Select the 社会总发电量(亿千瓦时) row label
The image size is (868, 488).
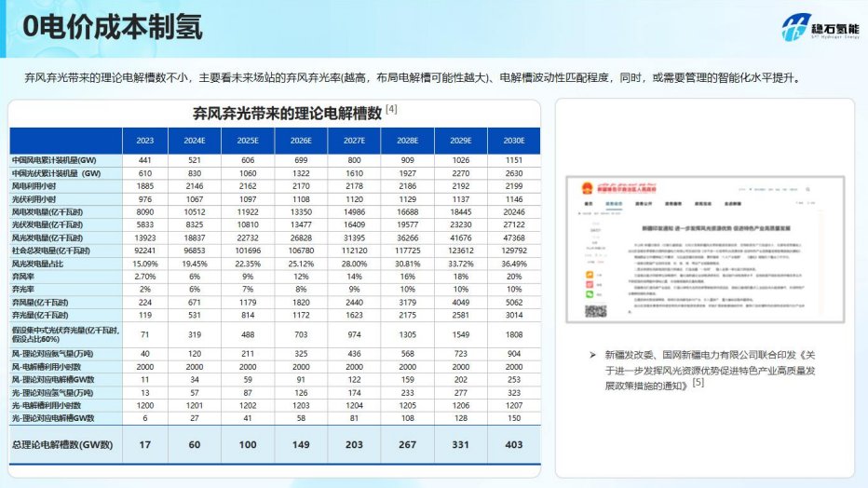click(x=52, y=251)
